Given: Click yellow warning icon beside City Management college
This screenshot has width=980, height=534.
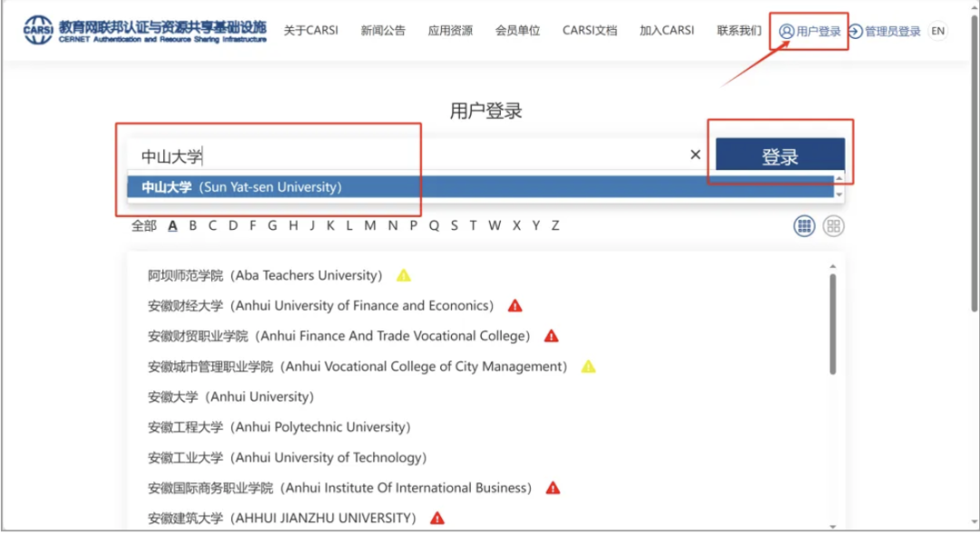Looking at the screenshot, I should pos(589,366).
